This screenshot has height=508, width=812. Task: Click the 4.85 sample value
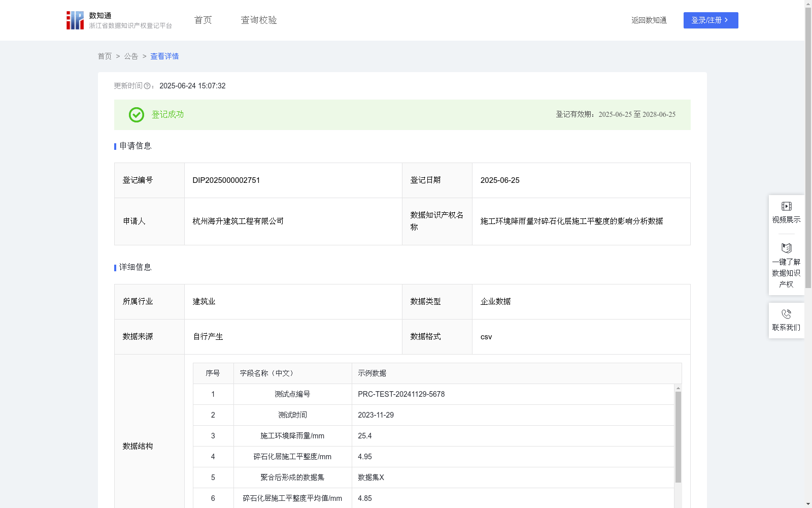coord(365,498)
